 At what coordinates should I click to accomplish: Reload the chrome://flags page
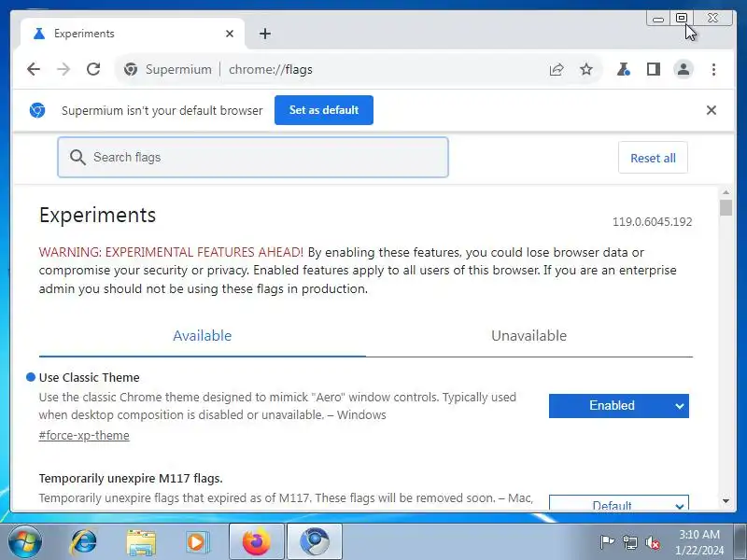click(x=93, y=69)
